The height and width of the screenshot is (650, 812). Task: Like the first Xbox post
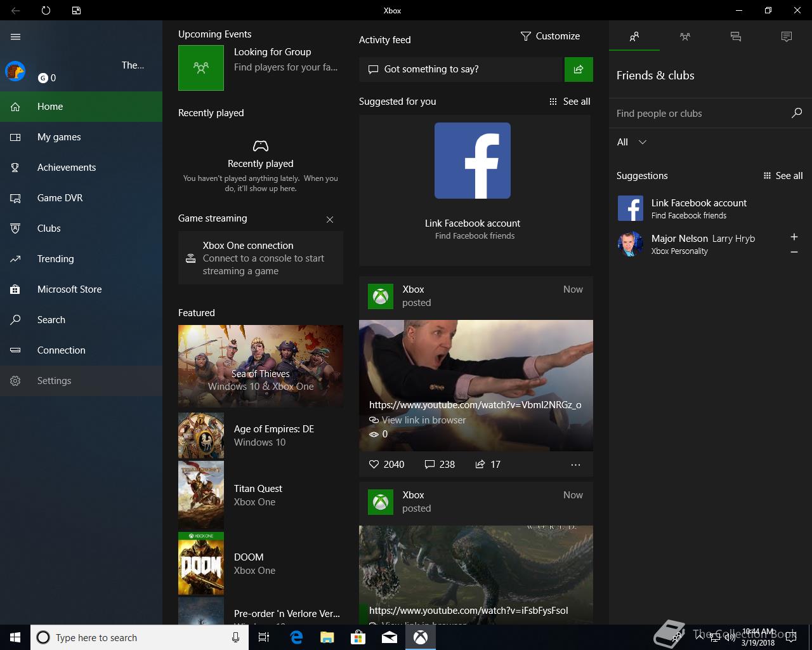tap(386, 465)
